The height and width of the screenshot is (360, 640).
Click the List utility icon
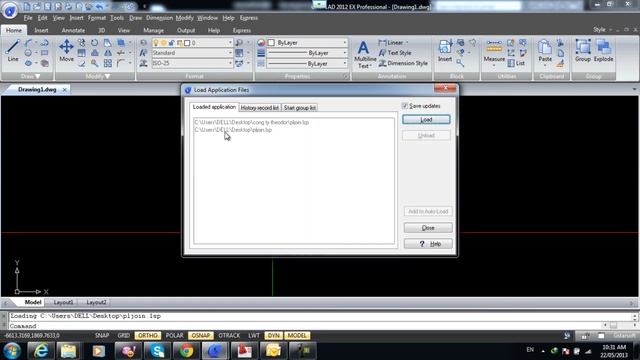[516, 63]
